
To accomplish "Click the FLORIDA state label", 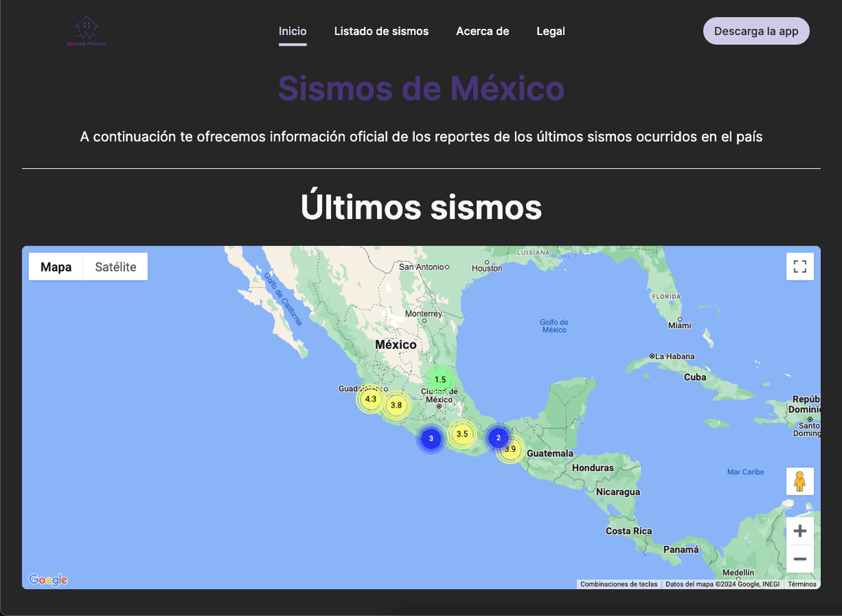I will pos(667,297).
